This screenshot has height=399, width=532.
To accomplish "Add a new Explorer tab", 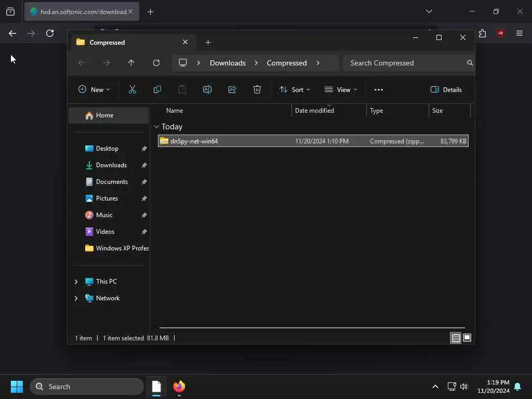I will tap(208, 43).
